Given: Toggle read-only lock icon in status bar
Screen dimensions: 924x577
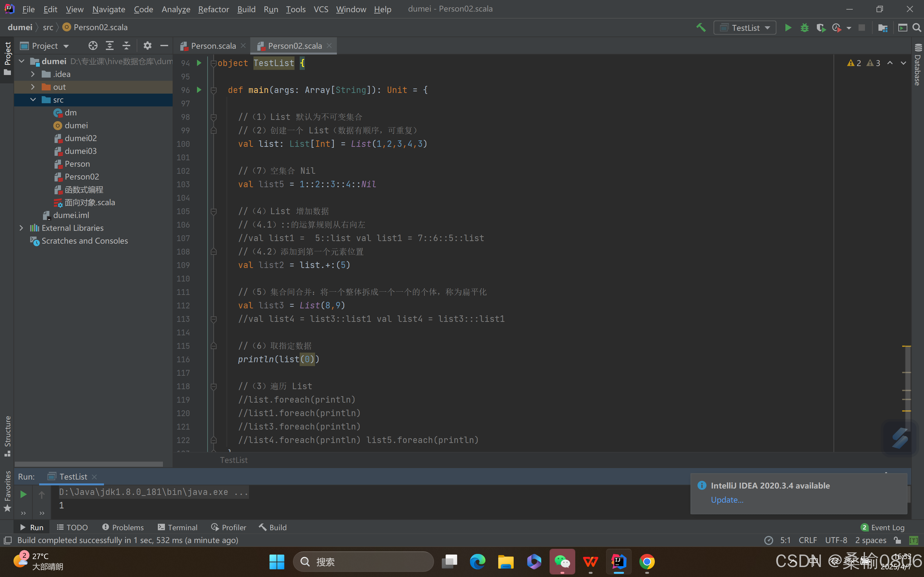Looking at the screenshot, I should click(x=898, y=540).
